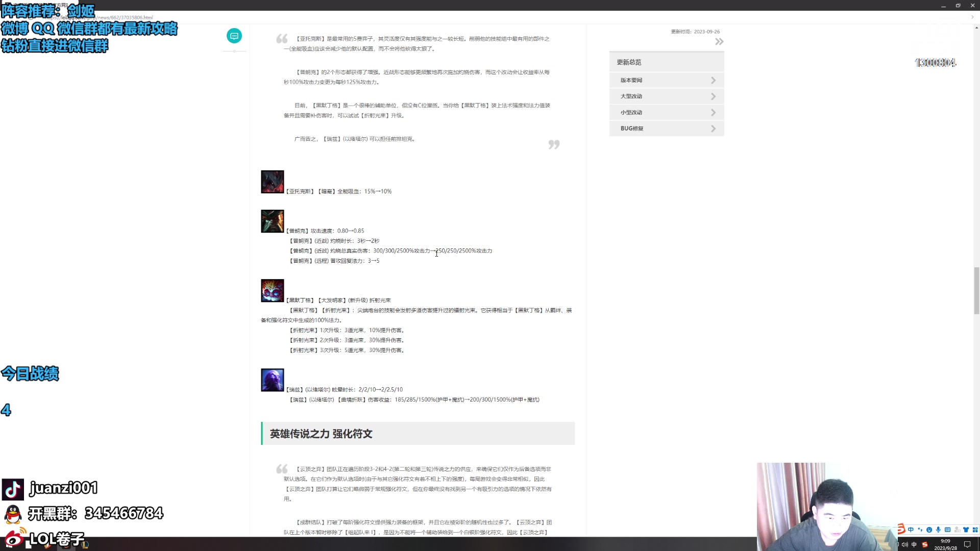980x551 pixels.
Task: Open the Sogou toolbox grid icon
Action: coord(975,530)
